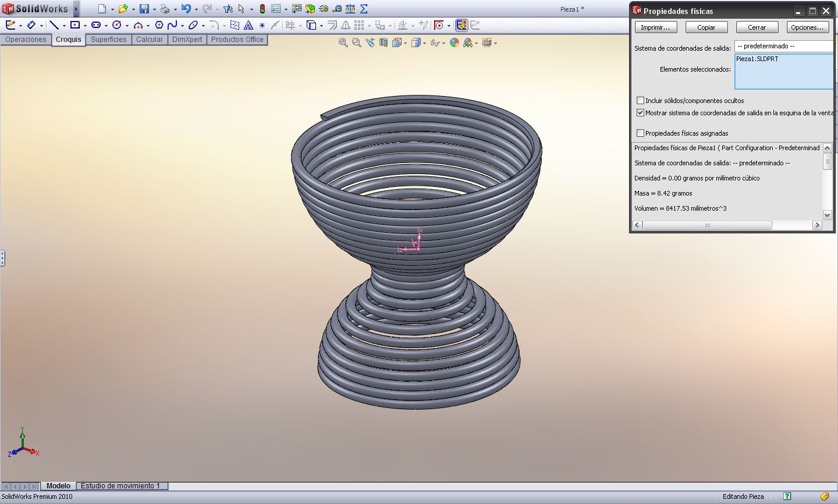Click the horizontal scrollbar in Propiedades físicas
This screenshot has height=504, width=838.
[707, 225]
